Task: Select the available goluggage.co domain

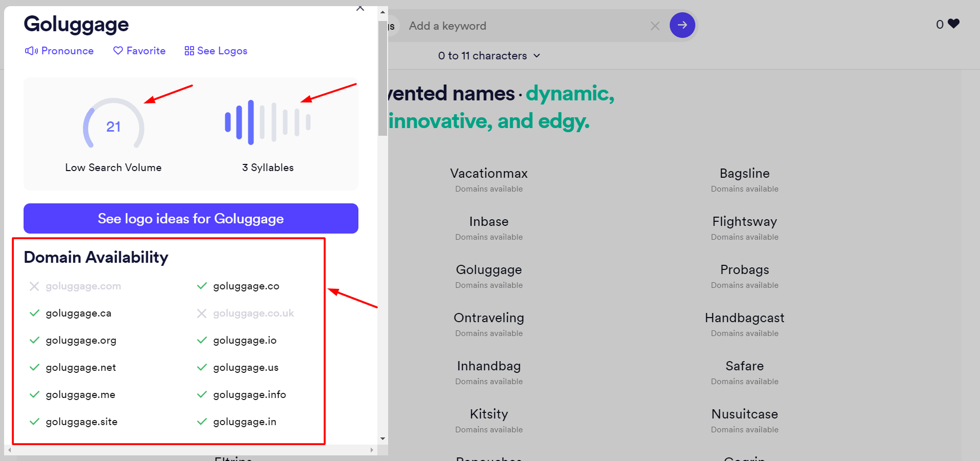Action: point(246,286)
